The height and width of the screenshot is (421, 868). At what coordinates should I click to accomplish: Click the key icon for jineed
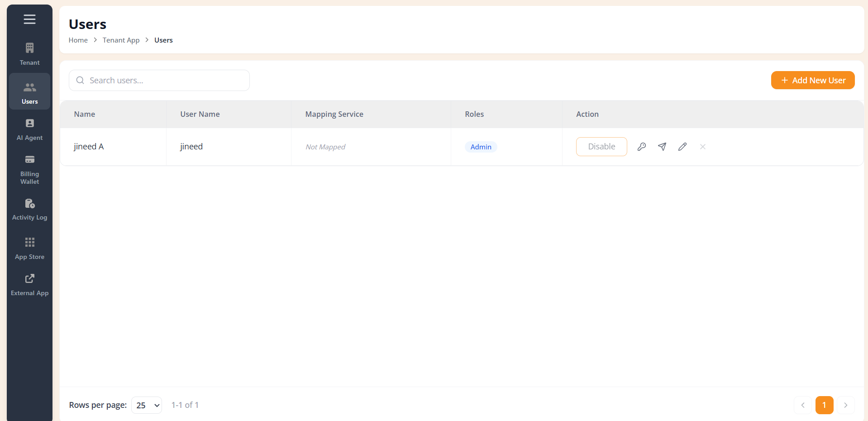[x=641, y=147]
